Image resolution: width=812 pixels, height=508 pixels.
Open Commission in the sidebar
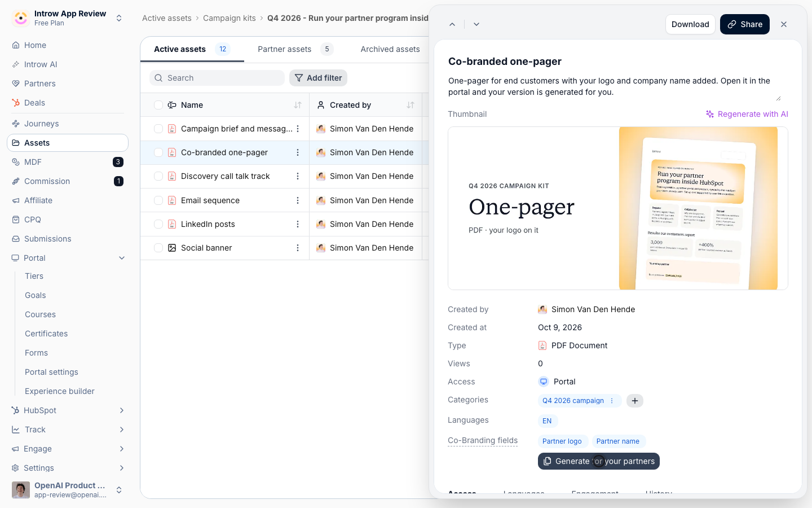point(68,181)
